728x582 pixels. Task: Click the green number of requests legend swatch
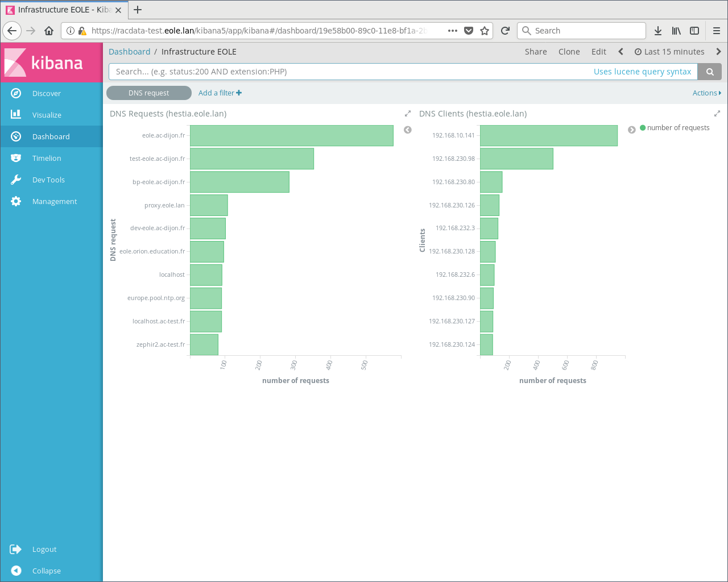coord(643,128)
